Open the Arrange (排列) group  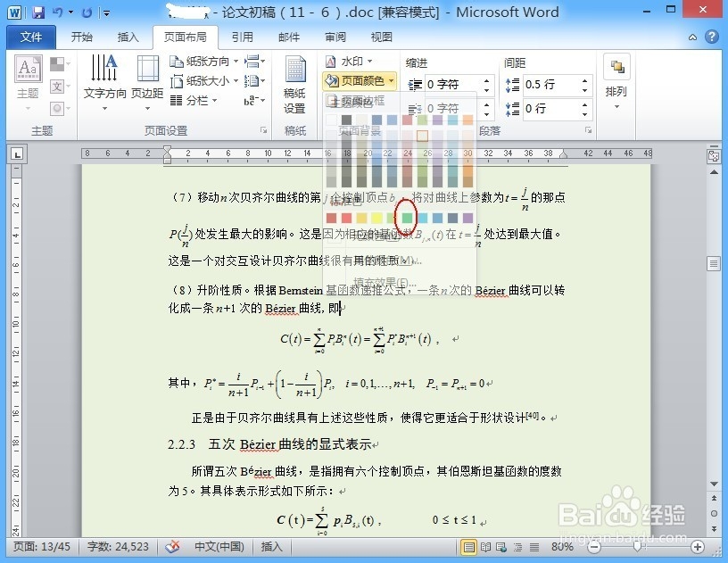click(616, 83)
